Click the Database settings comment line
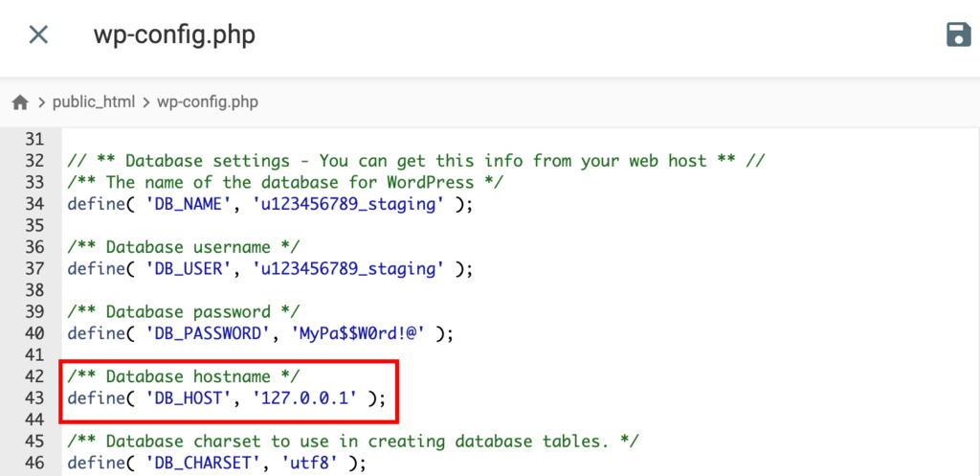The height and width of the screenshot is (476, 980). 415,160
